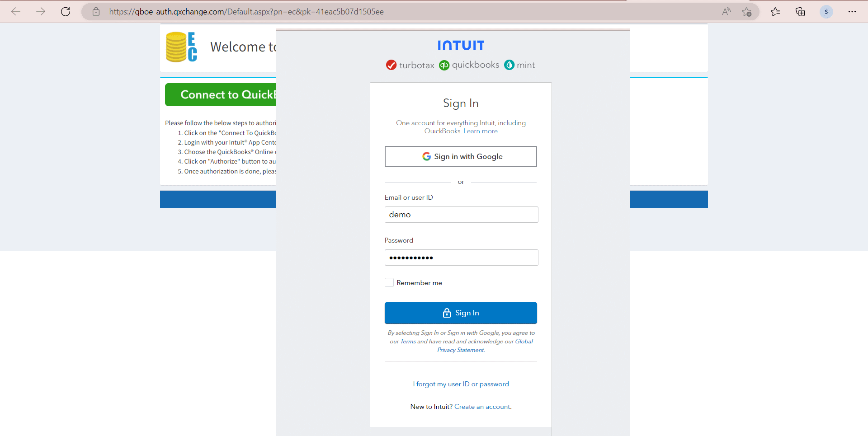The width and height of the screenshot is (868, 436).
Task: Click the Mint leaf icon
Action: pyautogui.click(x=509, y=65)
